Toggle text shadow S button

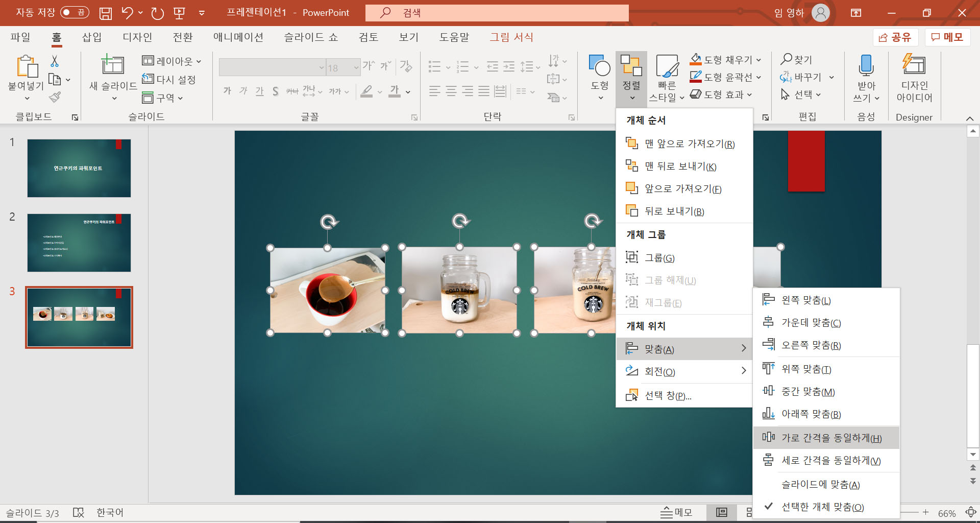point(276,91)
